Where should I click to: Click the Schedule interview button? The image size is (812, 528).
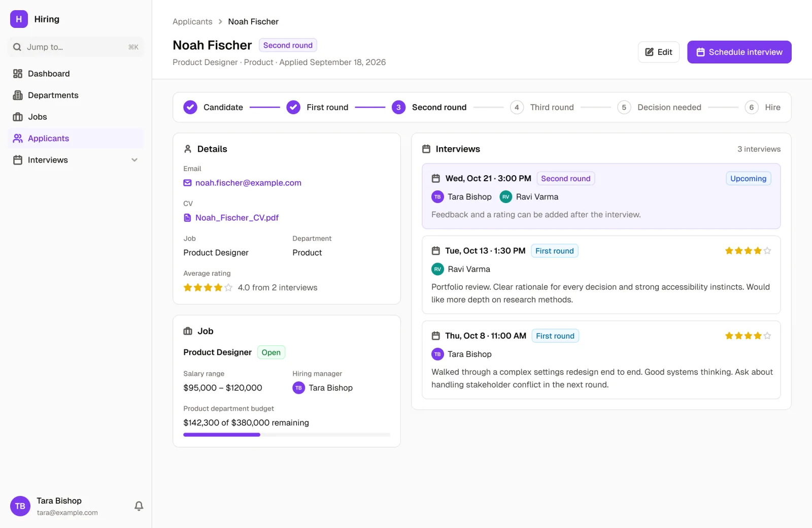[739, 52]
